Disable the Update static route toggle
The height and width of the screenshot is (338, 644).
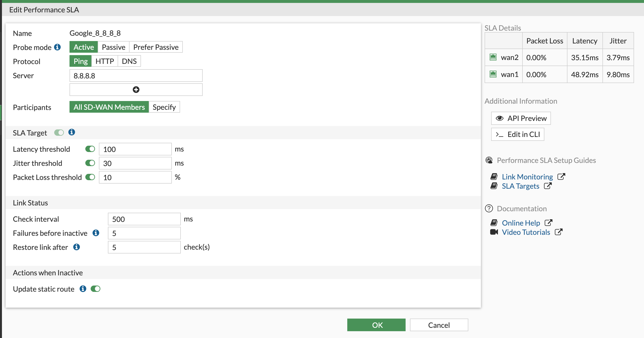click(x=96, y=289)
